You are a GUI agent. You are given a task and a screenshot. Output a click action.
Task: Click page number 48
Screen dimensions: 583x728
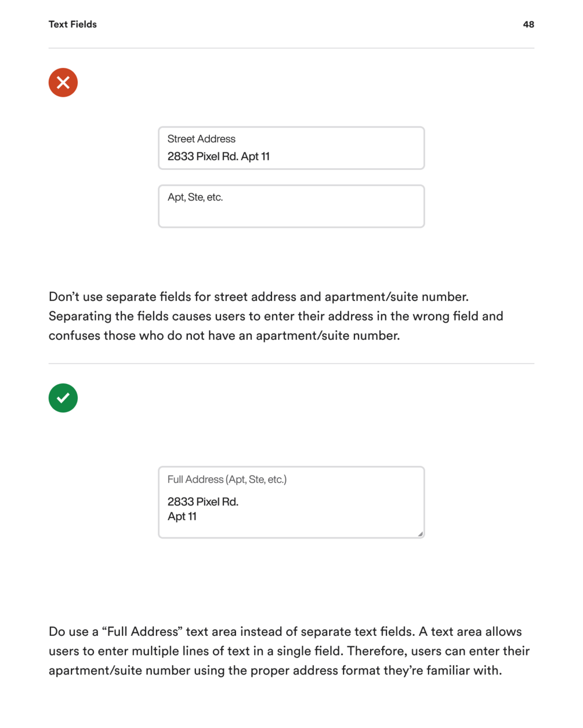(528, 24)
